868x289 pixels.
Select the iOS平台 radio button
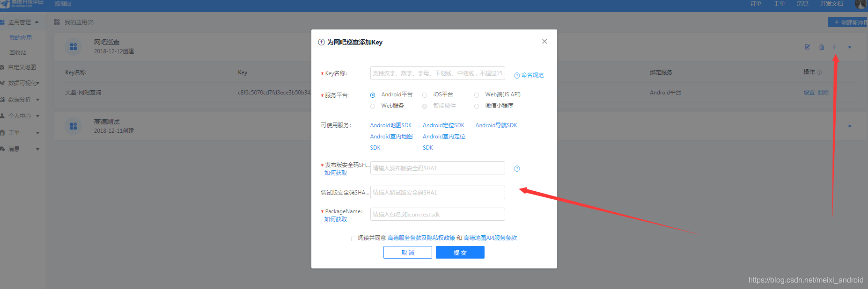click(x=425, y=95)
